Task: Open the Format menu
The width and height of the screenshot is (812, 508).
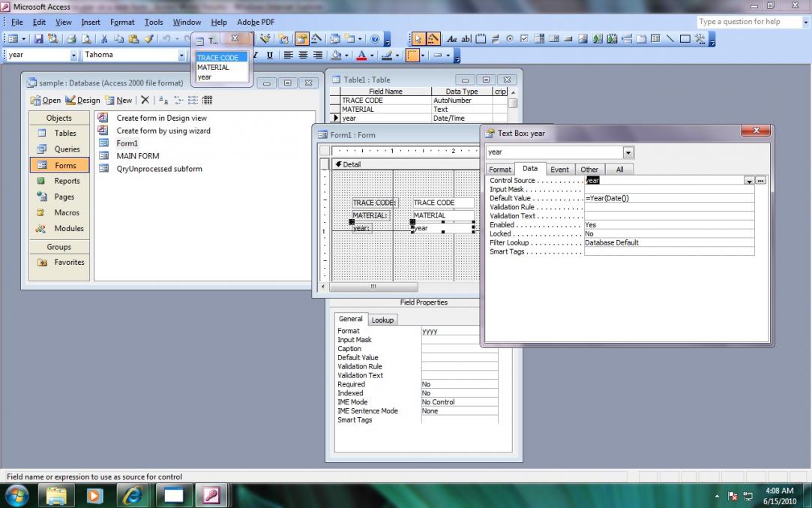Action: pos(122,23)
